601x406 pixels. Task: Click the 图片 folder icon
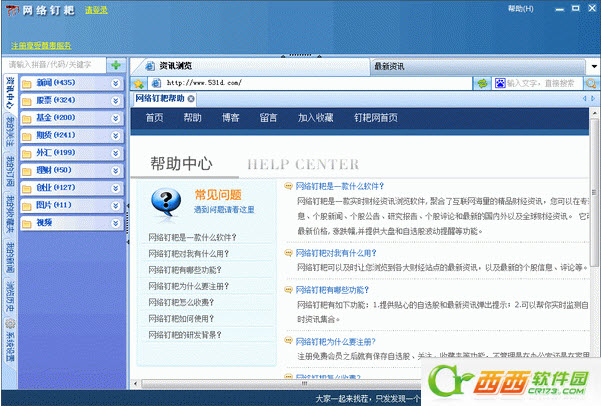point(26,206)
